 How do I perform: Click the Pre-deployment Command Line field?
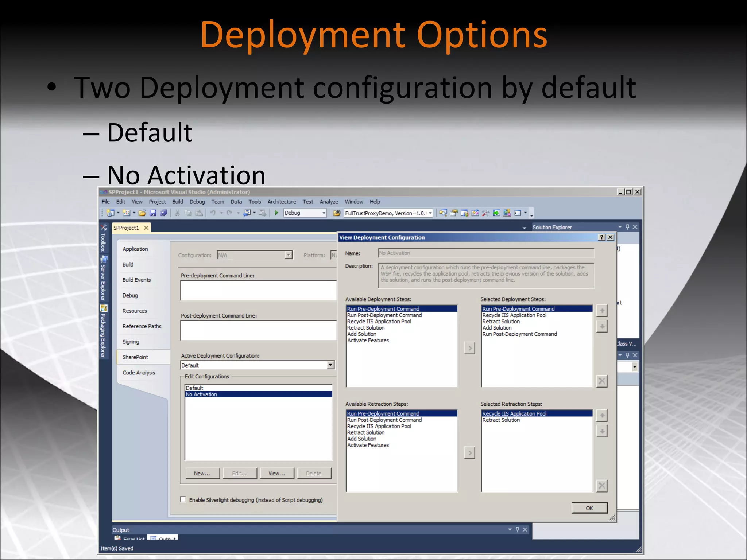click(259, 291)
